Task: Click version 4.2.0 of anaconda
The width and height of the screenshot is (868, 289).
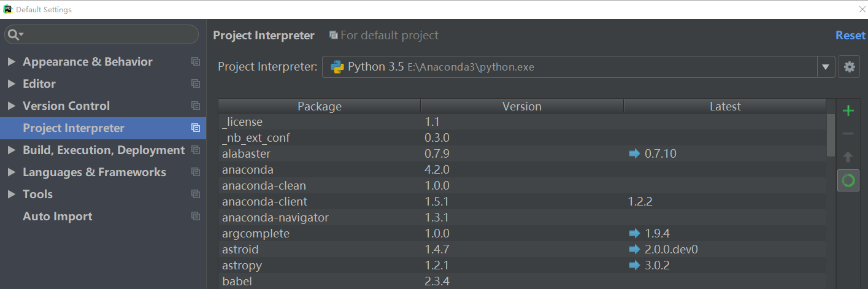Action: (x=437, y=169)
